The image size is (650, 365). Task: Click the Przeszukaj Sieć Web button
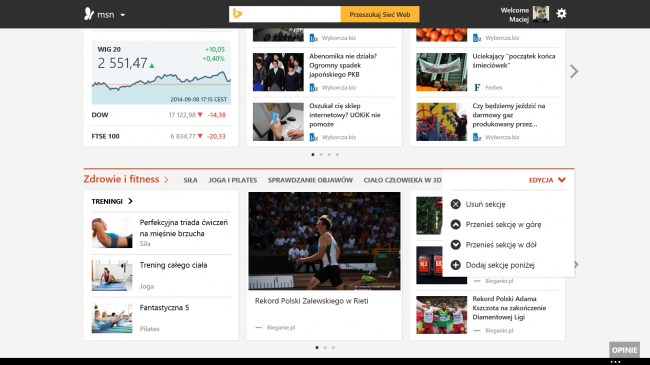click(x=380, y=14)
